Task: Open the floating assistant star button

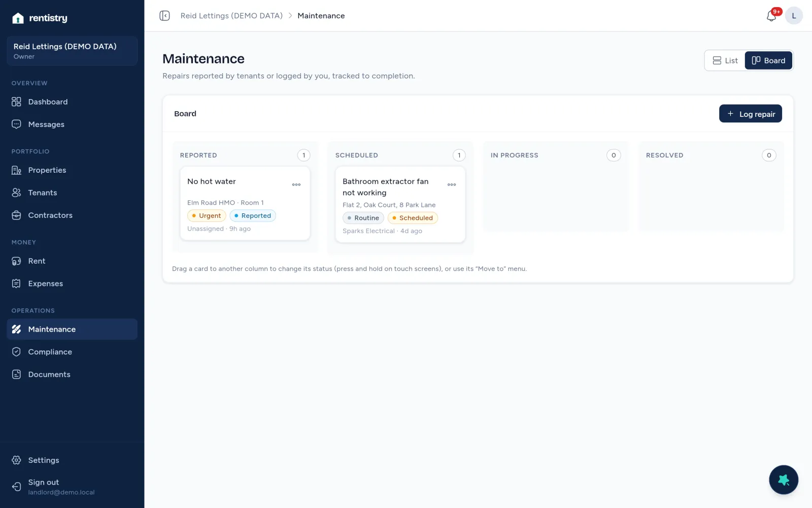Action: 784,480
